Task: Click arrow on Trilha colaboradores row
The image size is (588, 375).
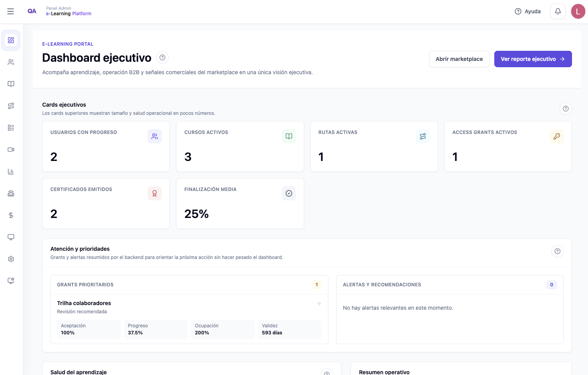Action: coord(319,304)
